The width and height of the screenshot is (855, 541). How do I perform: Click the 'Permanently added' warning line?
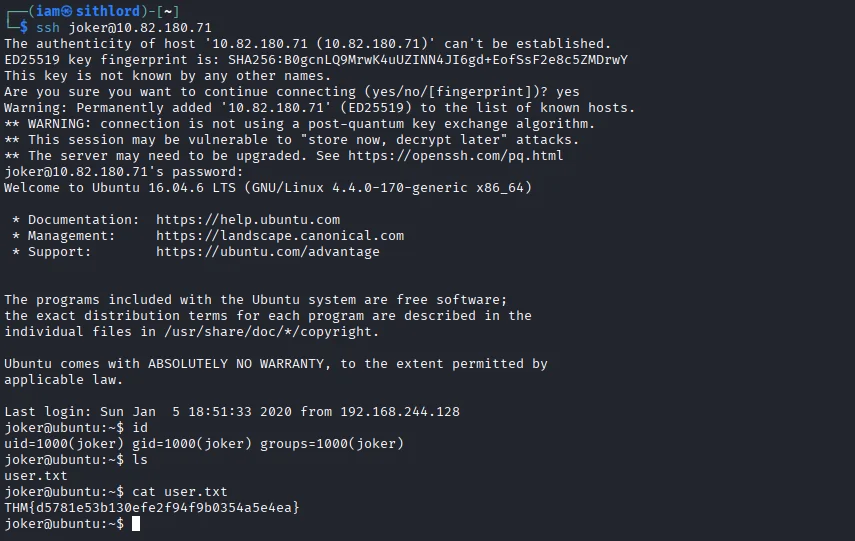(320, 108)
